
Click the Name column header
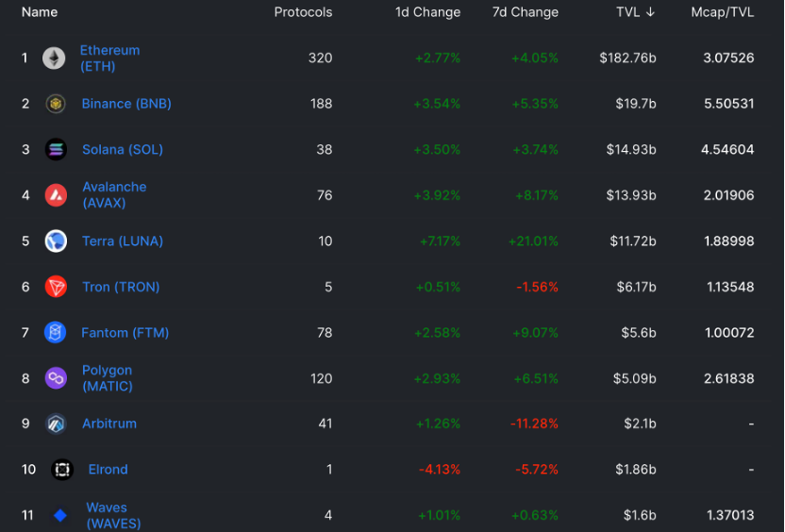[x=40, y=12]
